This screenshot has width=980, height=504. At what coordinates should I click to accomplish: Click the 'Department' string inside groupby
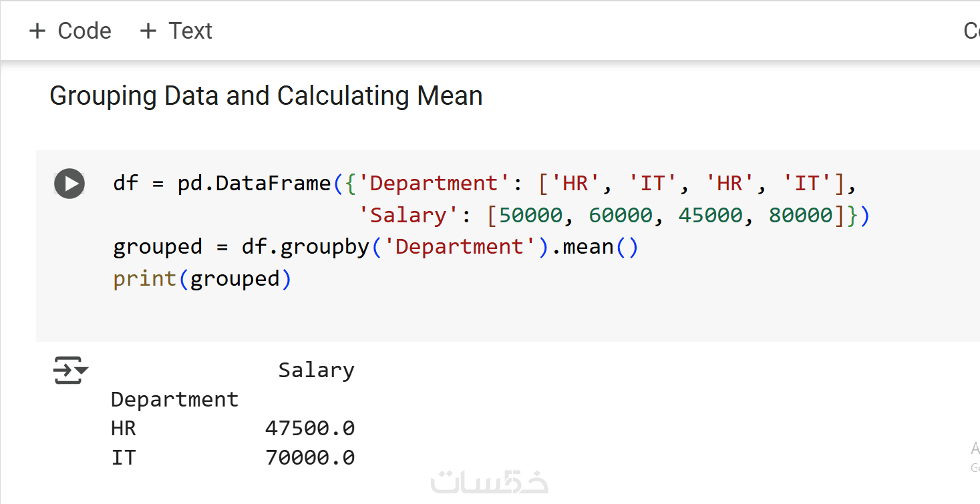[x=460, y=247]
